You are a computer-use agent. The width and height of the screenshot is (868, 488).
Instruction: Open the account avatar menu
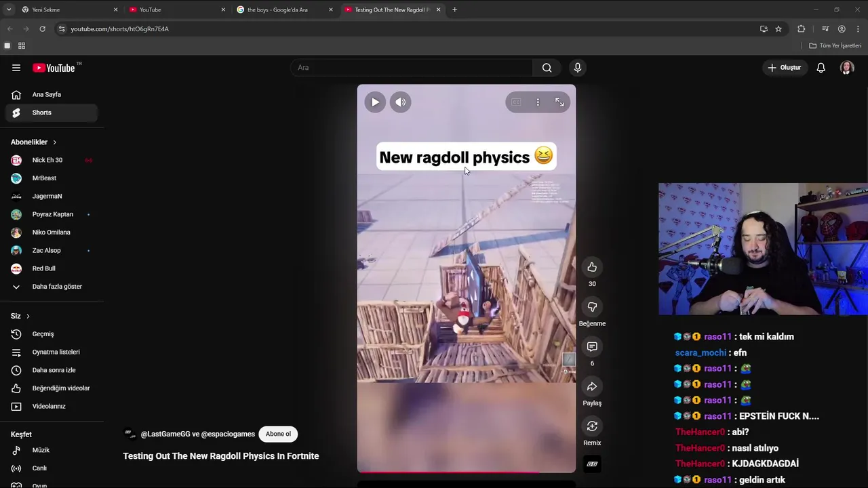tap(846, 68)
